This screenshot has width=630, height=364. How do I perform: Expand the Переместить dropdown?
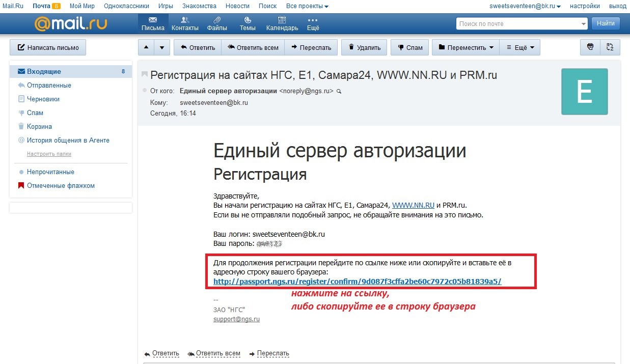[x=466, y=47]
